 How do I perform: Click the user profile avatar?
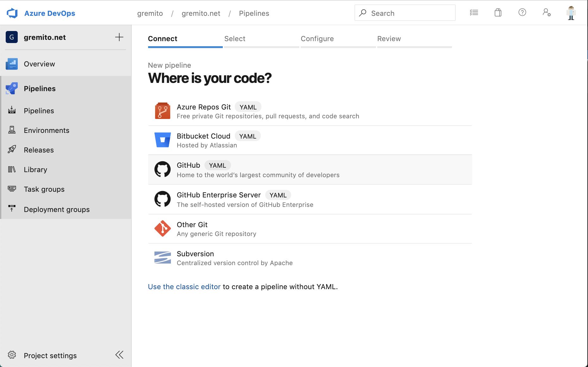[571, 13]
